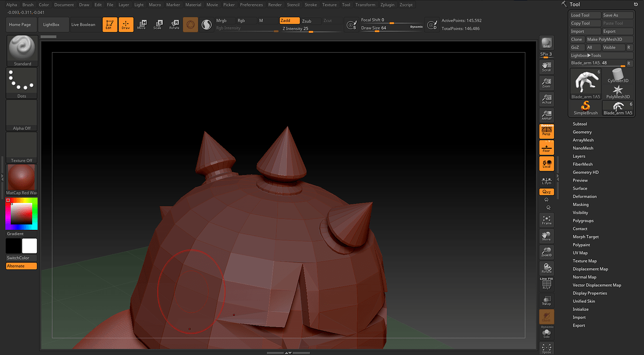Image resolution: width=644 pixels, height=355 pixels.
Task: Activate Edit mode button
Action: click(110, 24)
